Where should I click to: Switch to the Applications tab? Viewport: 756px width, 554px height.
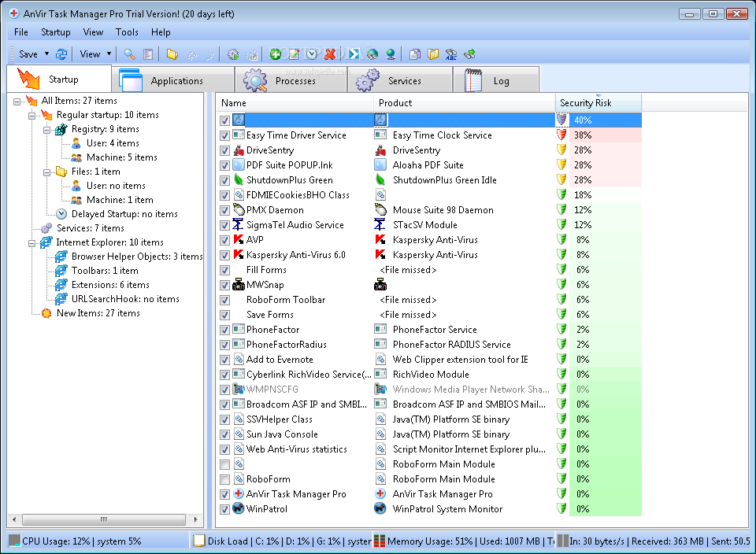172,80
